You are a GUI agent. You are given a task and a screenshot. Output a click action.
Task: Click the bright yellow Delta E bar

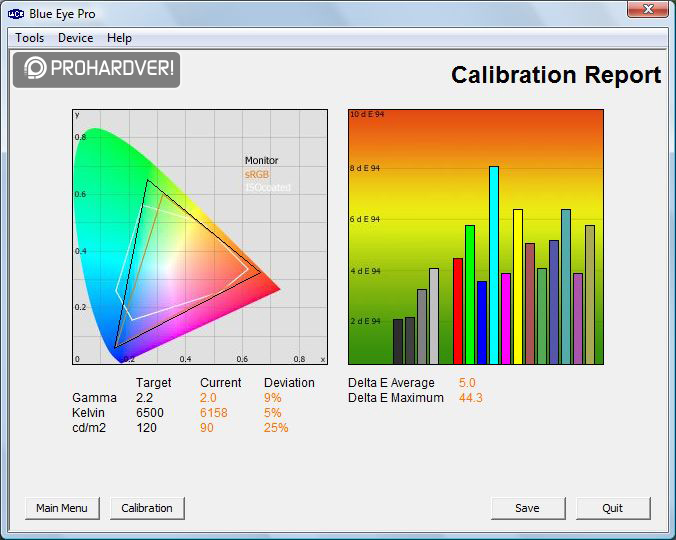pyautogui.click(x=518, y=287)
